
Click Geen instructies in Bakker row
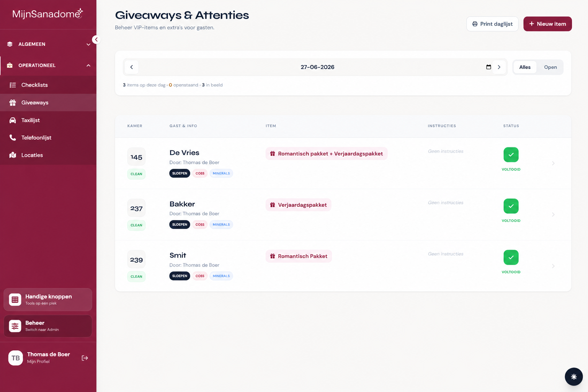click(x=446, y=203)
